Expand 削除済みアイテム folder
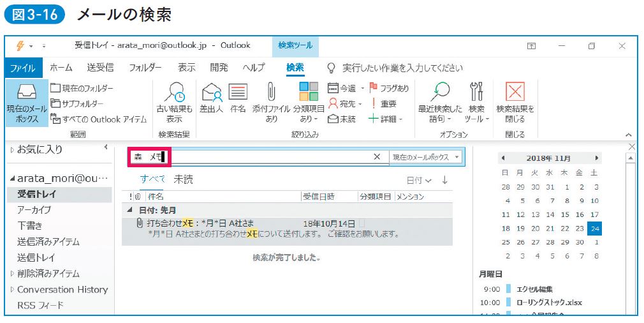The image size is (644, 323). click(x=12, y=273)
